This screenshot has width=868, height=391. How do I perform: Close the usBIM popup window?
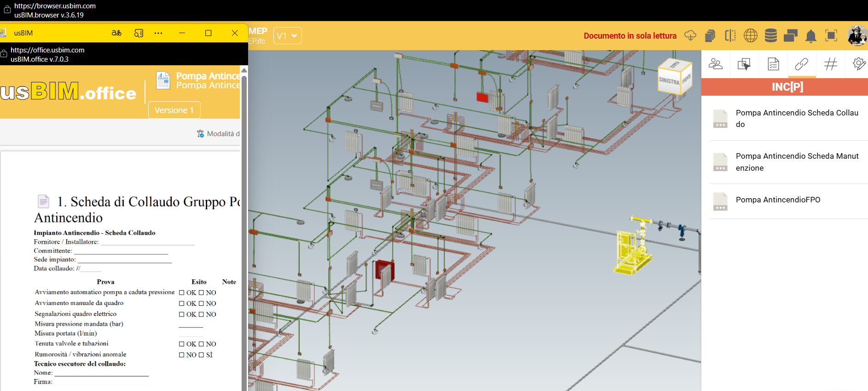click(235, 33)
